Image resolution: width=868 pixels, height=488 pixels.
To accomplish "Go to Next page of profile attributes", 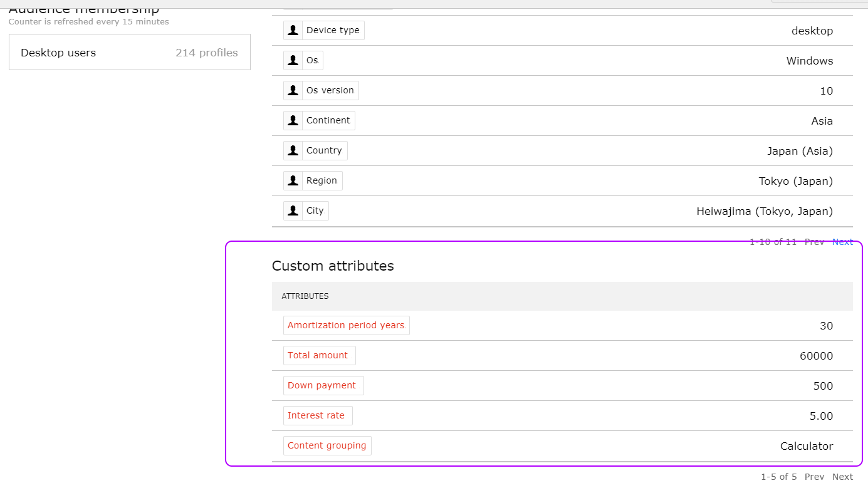I will tap(842, 242).
